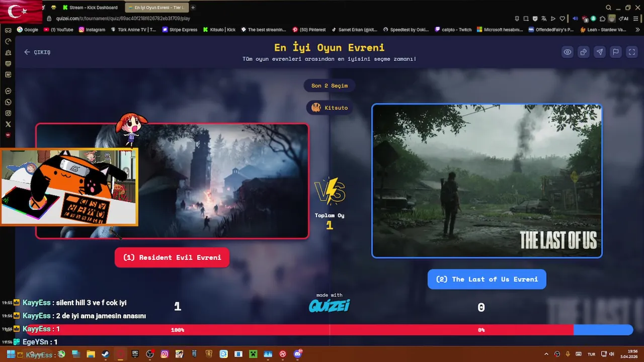The image size is (644, 362).
Task: Vote for Resident Evil Evreni button
Action: pyautogui.click(x=172, y=257)
